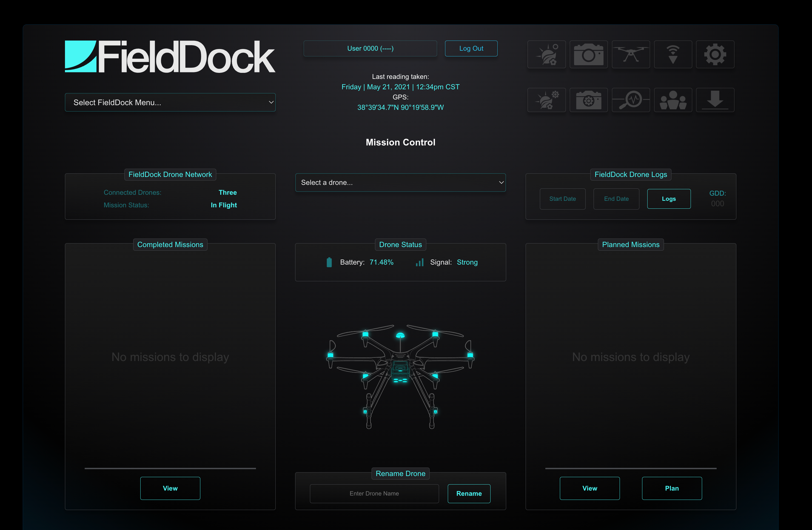Open the diagnostics magnifier pulse icon

coord(631,100)
